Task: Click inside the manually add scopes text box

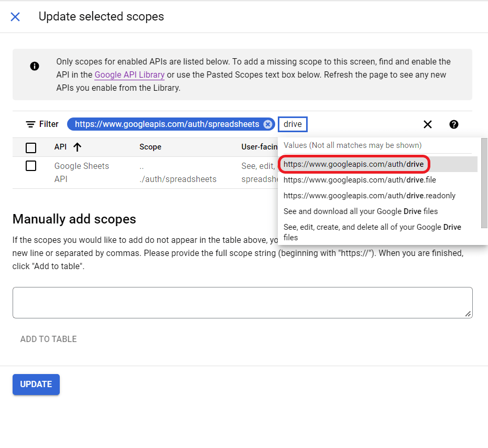Action: pos(243,302)
